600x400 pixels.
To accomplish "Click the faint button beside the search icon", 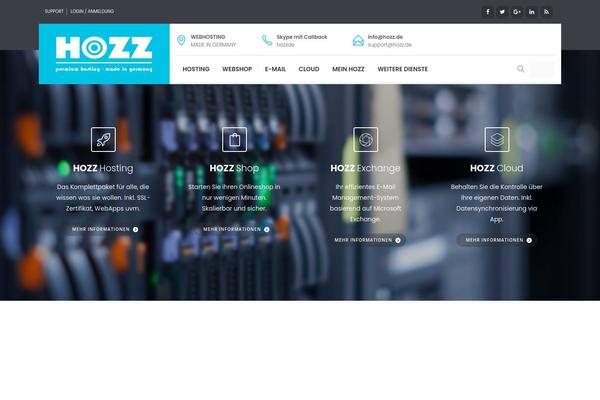I will click(541, 69).
